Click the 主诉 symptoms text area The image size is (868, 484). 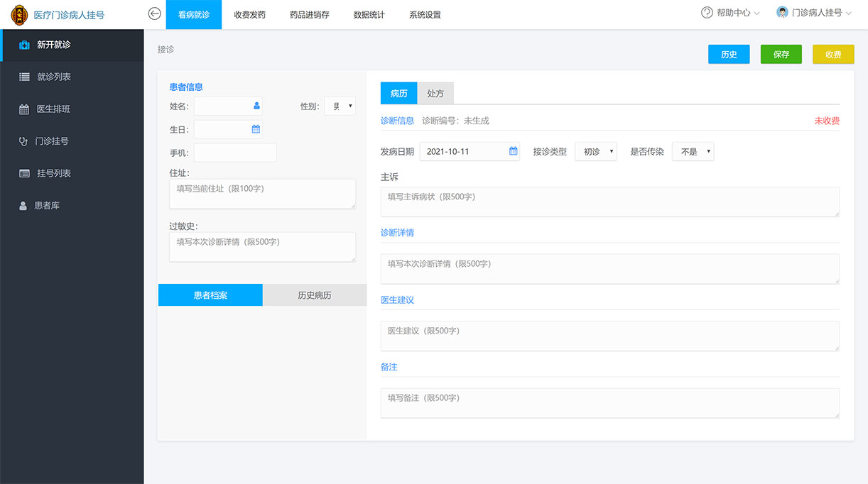point(609,202)
